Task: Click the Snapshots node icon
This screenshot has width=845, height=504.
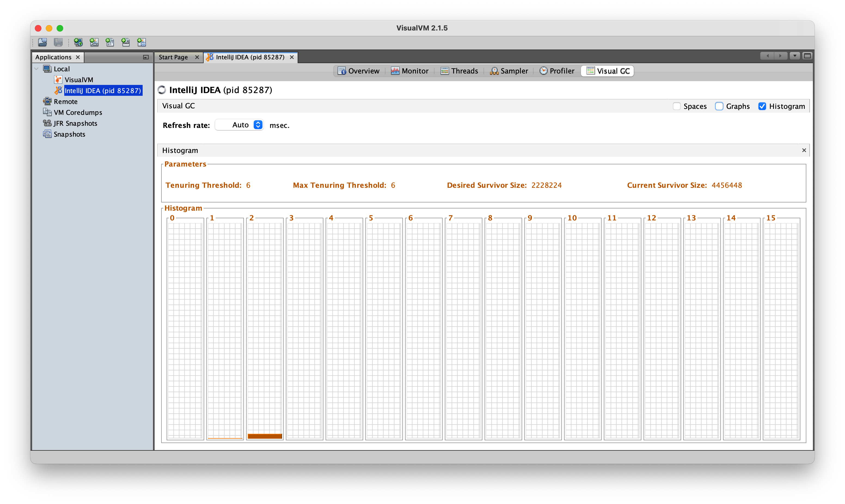Action: tap(47, 134)
